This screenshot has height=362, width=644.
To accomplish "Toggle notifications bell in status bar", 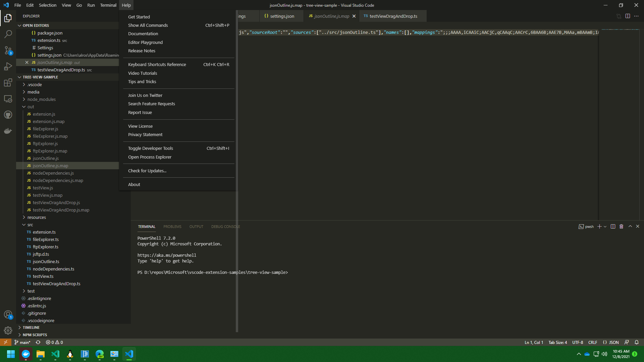I will pos(636,342).
